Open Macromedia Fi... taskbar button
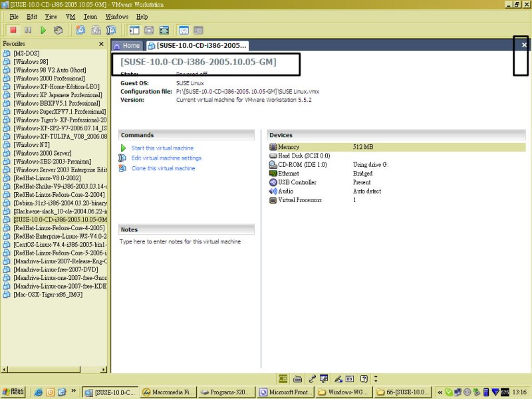The image size is (532, 399). coord(168,392)
